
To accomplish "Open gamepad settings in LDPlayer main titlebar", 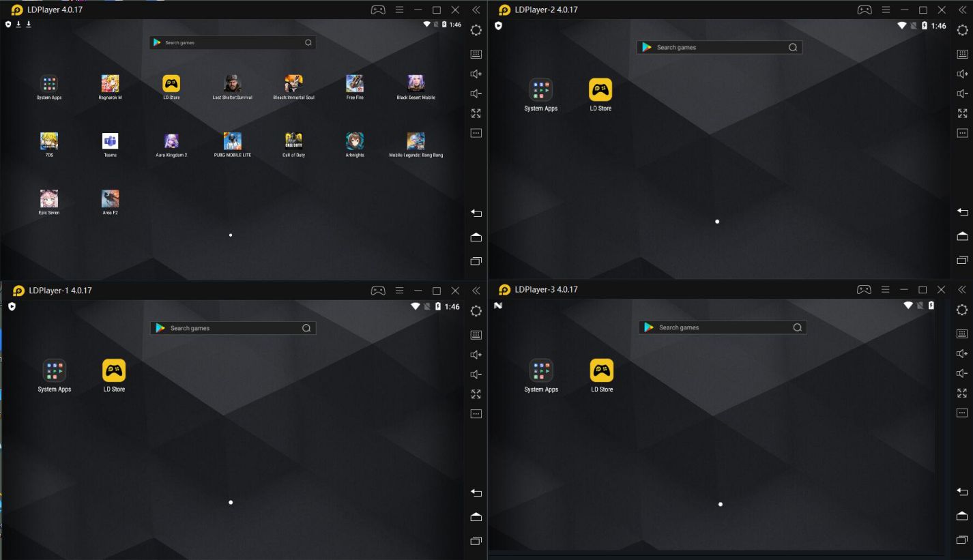I will [378, 10].
